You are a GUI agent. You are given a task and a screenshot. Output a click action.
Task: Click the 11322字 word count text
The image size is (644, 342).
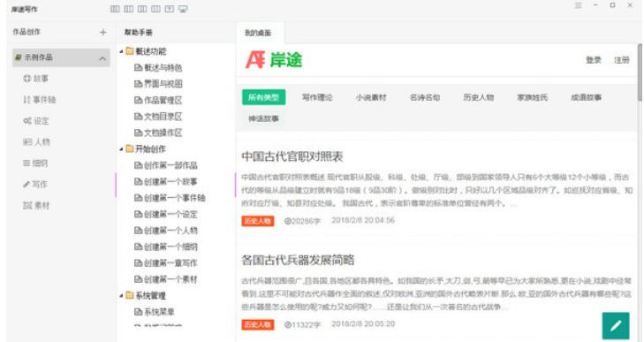tap(302, 324)
